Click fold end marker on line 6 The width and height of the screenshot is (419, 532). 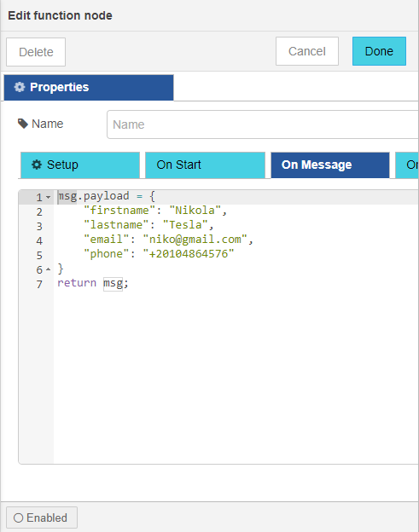49,269
